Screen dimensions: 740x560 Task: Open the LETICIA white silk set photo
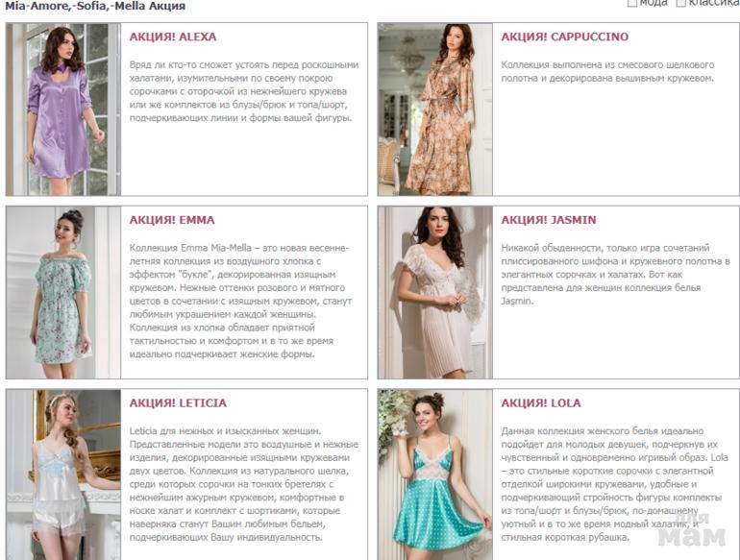coord(63,475)
